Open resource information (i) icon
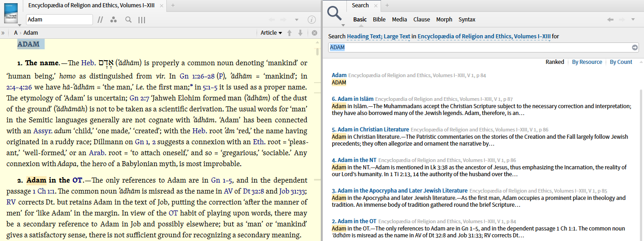 (x=312, y=20)
